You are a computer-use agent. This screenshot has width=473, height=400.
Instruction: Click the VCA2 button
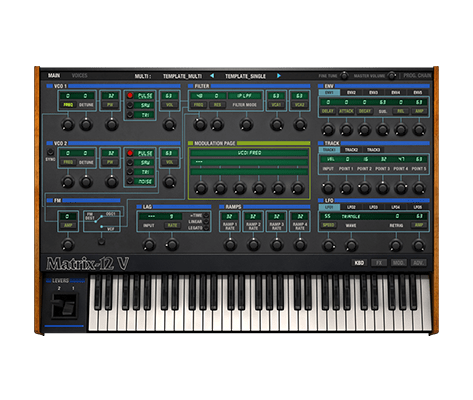tap(299, 105)
